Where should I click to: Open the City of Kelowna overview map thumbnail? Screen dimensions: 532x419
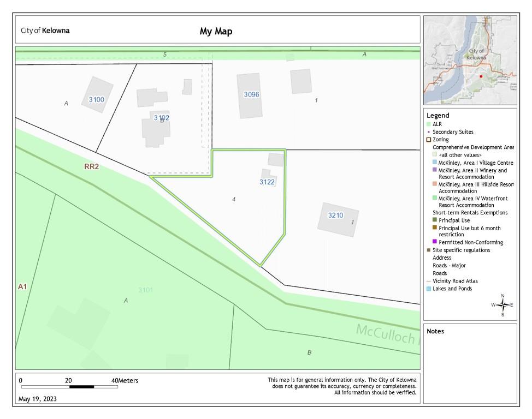coord(469,60)
